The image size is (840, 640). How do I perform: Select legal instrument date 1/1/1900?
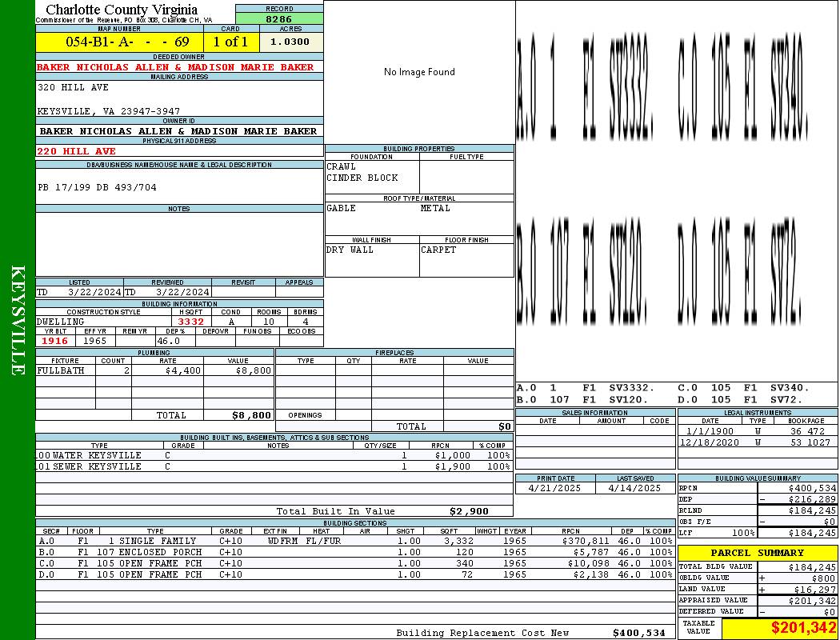point(710,431)
